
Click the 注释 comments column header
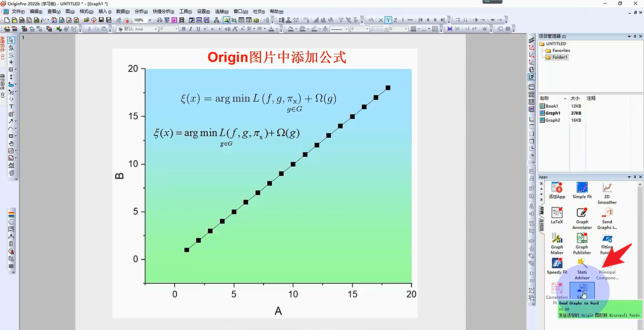tap(591, 98)
